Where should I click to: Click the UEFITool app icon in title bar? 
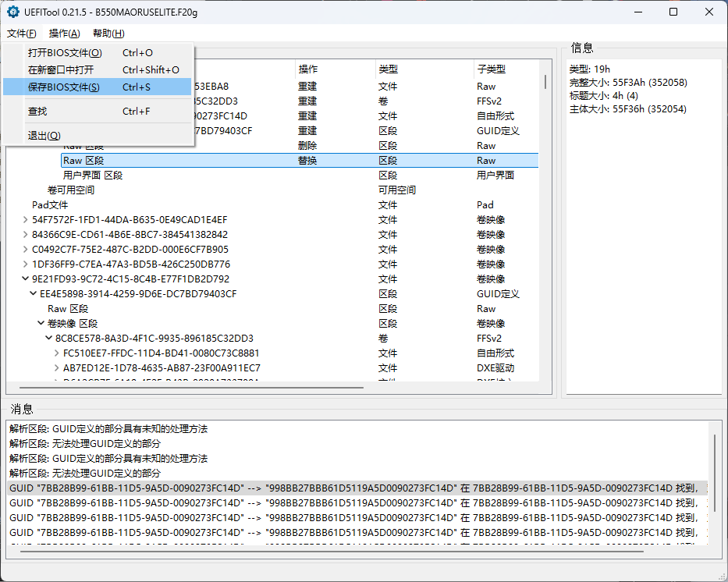pyautogui.click(x=13, y=12)
